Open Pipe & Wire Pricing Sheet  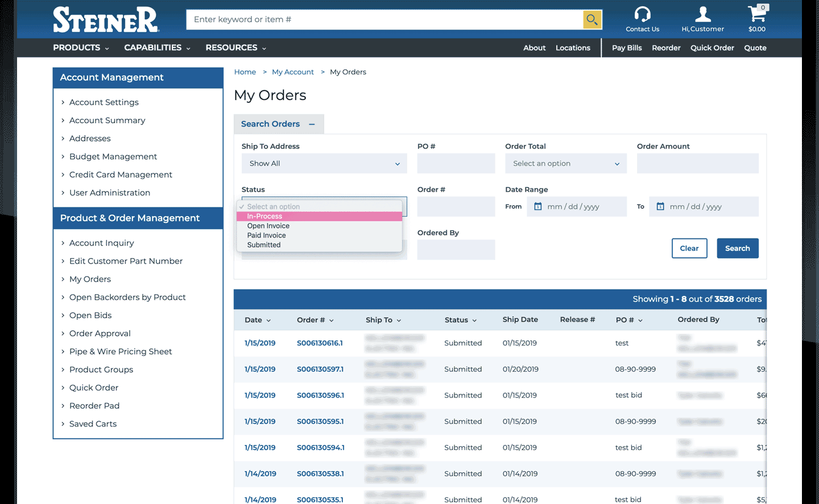(121, 352)
